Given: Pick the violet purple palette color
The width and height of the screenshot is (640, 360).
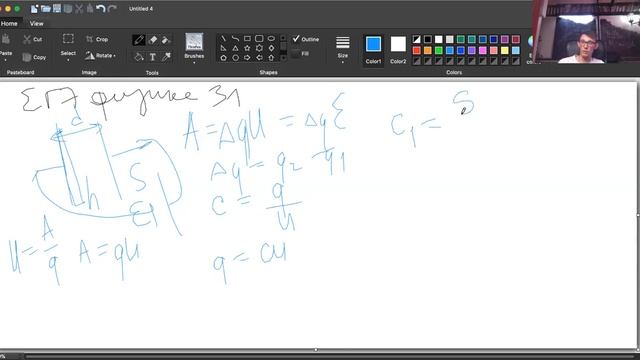Looking at the screenshot, I should click(471, 50).
